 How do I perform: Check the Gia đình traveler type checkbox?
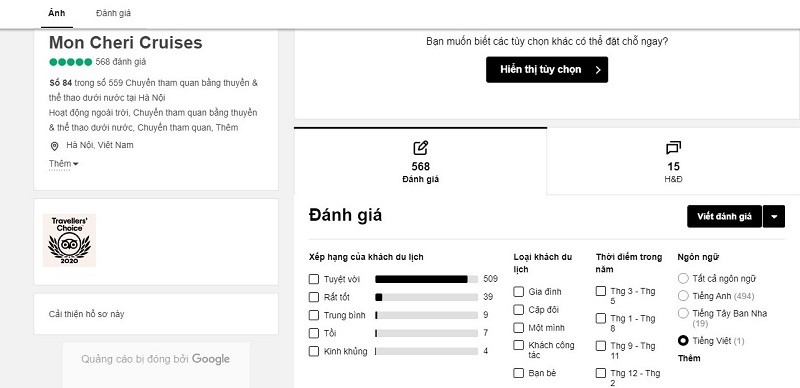(518, 292)
